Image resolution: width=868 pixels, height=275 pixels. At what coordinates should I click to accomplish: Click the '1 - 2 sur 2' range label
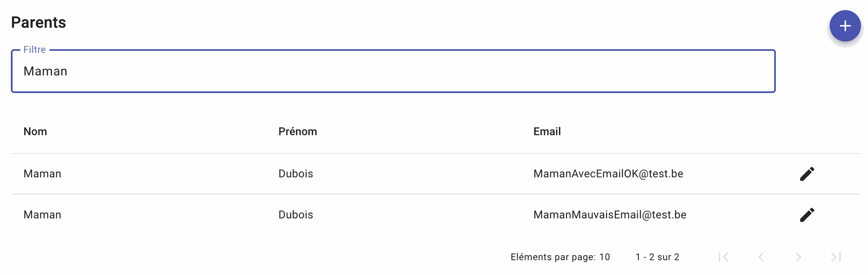click(x=657, y=257)
